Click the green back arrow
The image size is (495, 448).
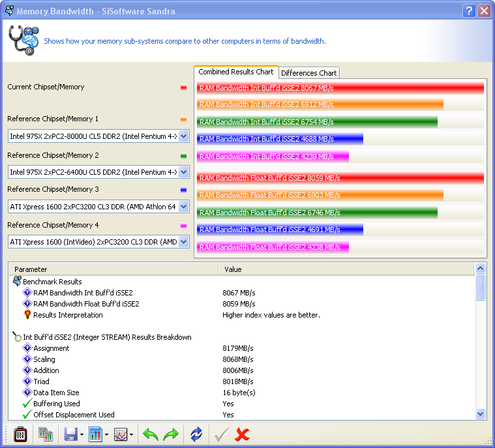point(151,434)
